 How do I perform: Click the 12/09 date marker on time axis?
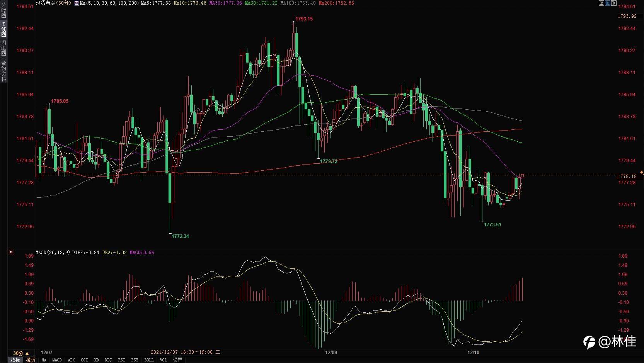coord(331,353)
